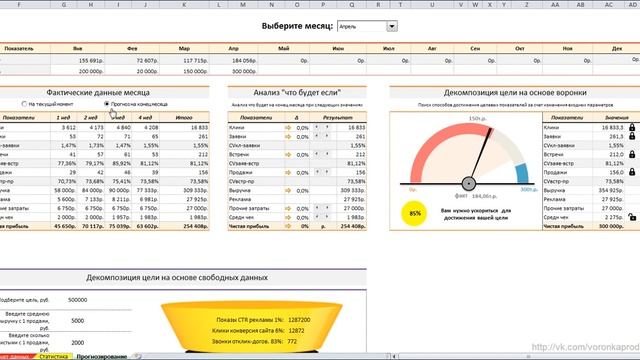Click yellow arrow icon in Прочие затраты what-if row
This screenshot has width=640, height=360.
(288, 209)
